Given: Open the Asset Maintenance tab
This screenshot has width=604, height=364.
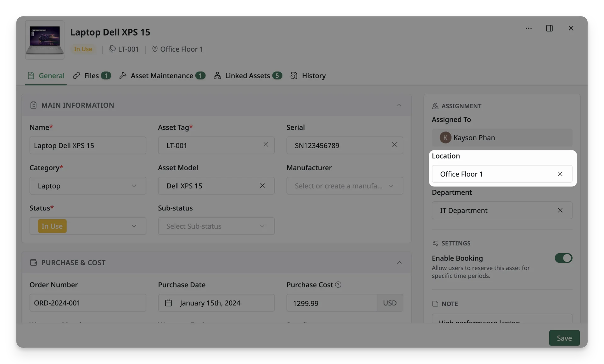Looking at the screenshot, I should click(162, 76).
